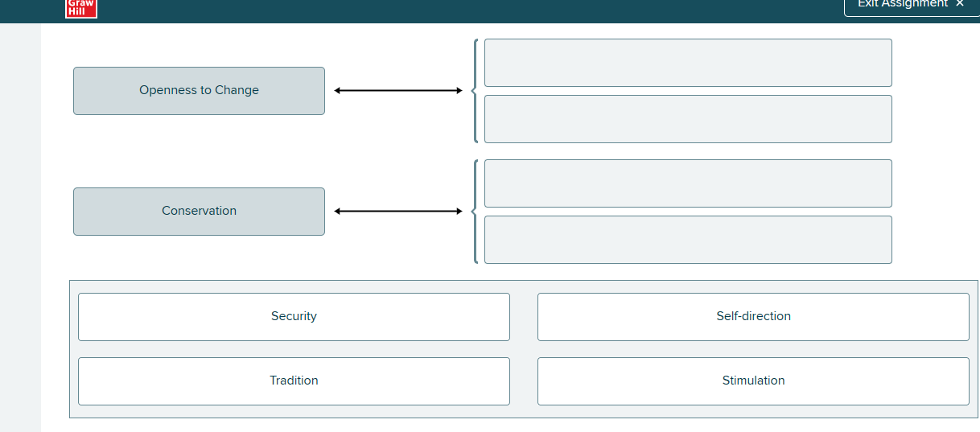The image size is (980, 432).
Task: Click the McGraw Hill logo
Action: click(81, 8)
